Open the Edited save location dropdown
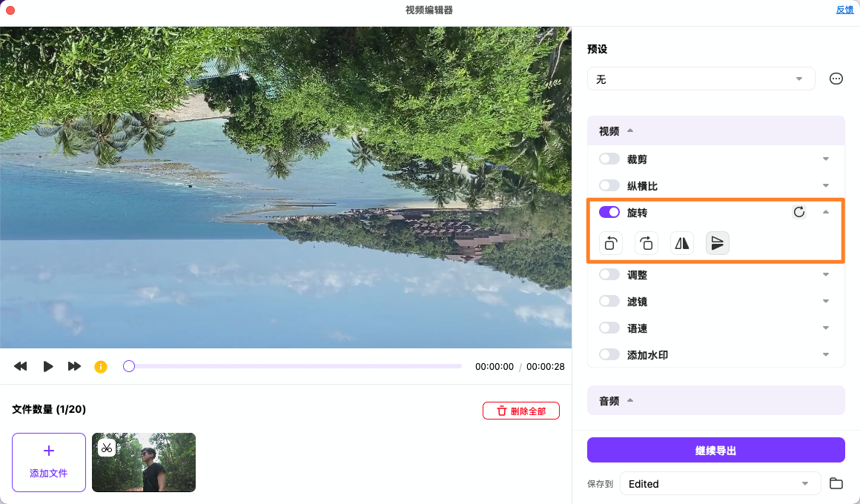The width and height of the screenshot is (860, 504). 720,483
